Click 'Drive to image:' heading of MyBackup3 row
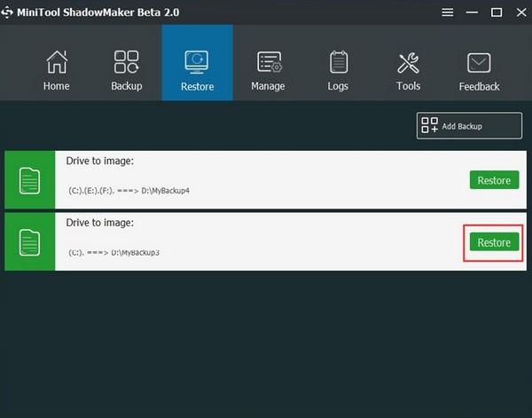532x418 pixels. 99,223
